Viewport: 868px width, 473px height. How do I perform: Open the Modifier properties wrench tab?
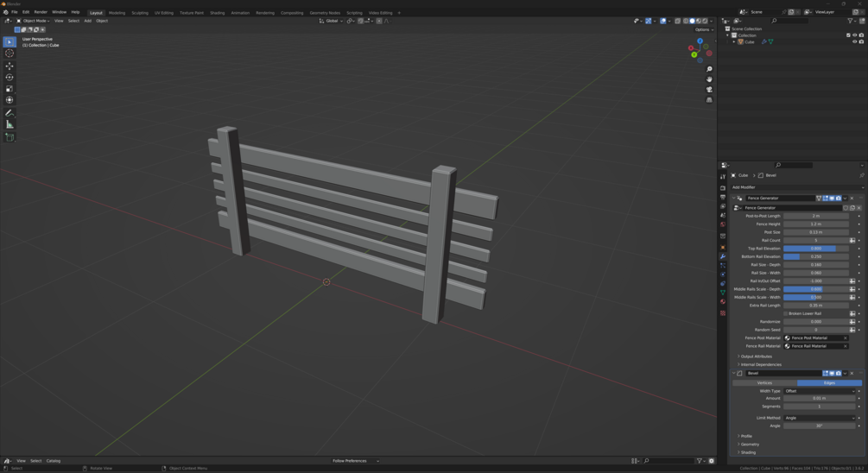click(x=723, y=256)
